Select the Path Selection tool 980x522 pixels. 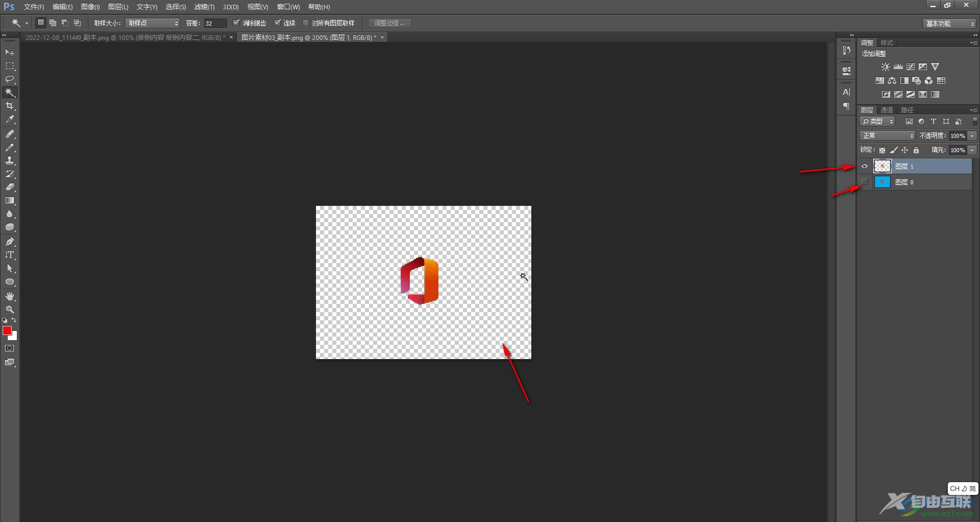[x=10, y=268]
